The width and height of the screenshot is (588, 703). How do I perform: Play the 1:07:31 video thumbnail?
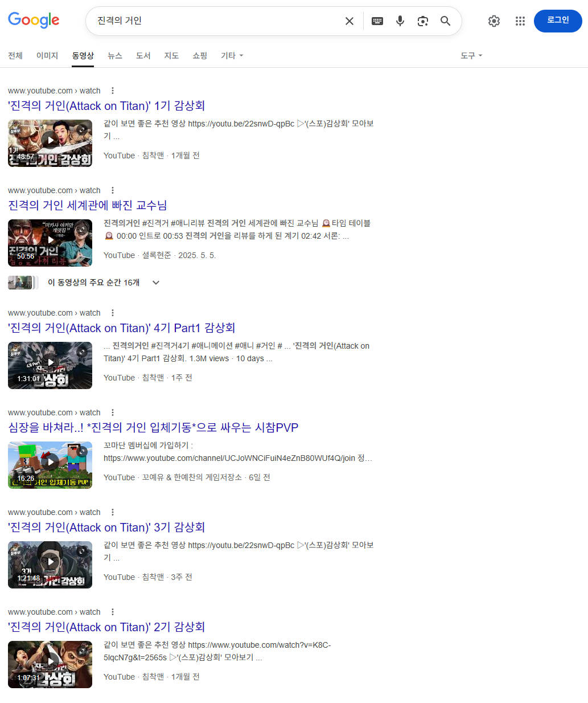(x=50, y=664)
